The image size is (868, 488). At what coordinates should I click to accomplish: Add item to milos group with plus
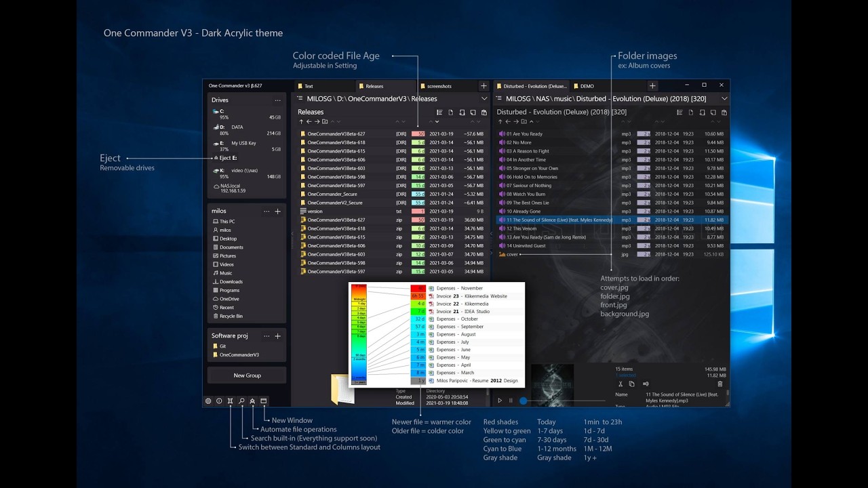click(x=277, y=211)
